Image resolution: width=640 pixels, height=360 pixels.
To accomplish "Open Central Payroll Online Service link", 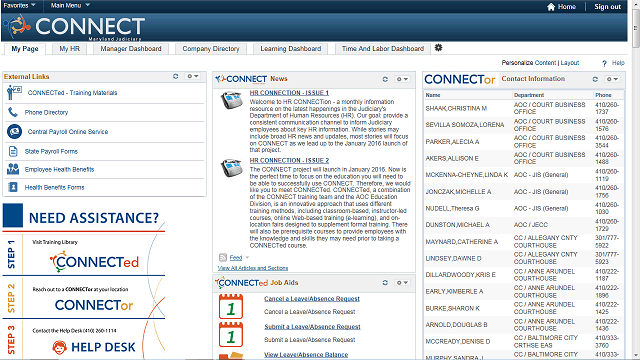I will tap(68, 132).
